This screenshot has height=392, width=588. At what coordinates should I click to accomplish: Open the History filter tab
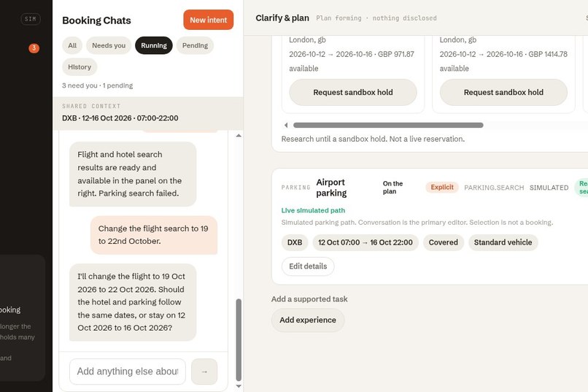[x=80, y=66]
